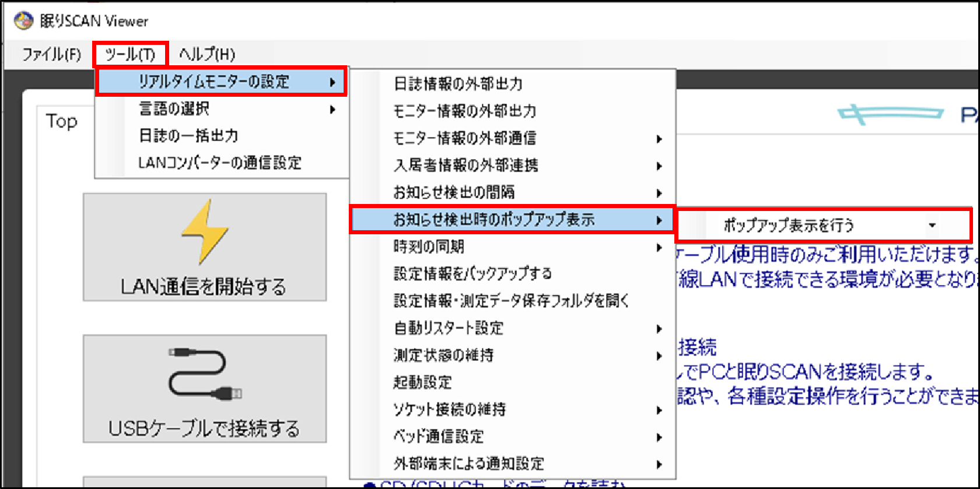Image resolution: width=980 pixels, height=489 pixels.
Task: Open the ヘルプ(H) menu
Action: [x=206, y=54]
